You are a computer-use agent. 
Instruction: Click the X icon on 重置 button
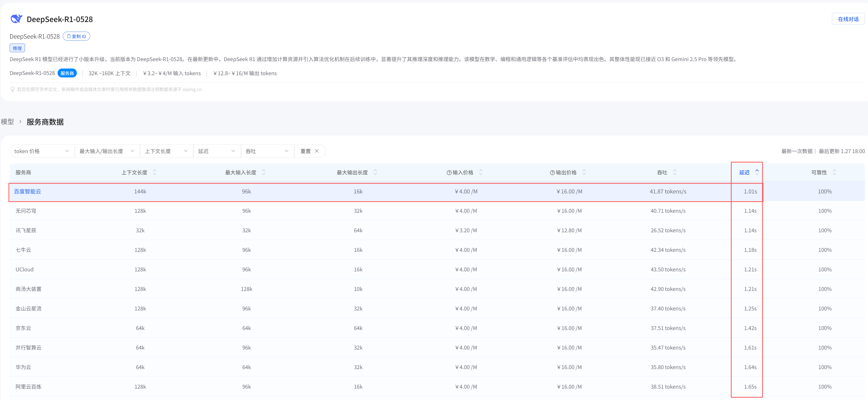(x=317, y=151)
